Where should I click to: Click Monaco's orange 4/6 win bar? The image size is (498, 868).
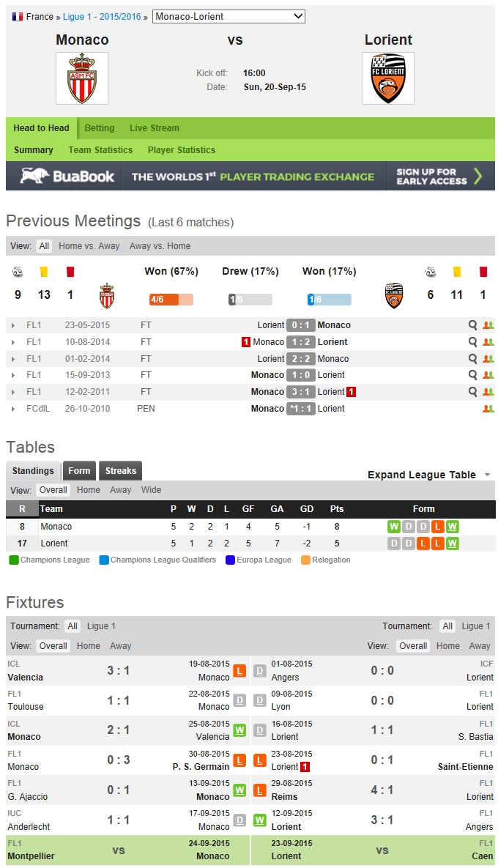(171, 300)
